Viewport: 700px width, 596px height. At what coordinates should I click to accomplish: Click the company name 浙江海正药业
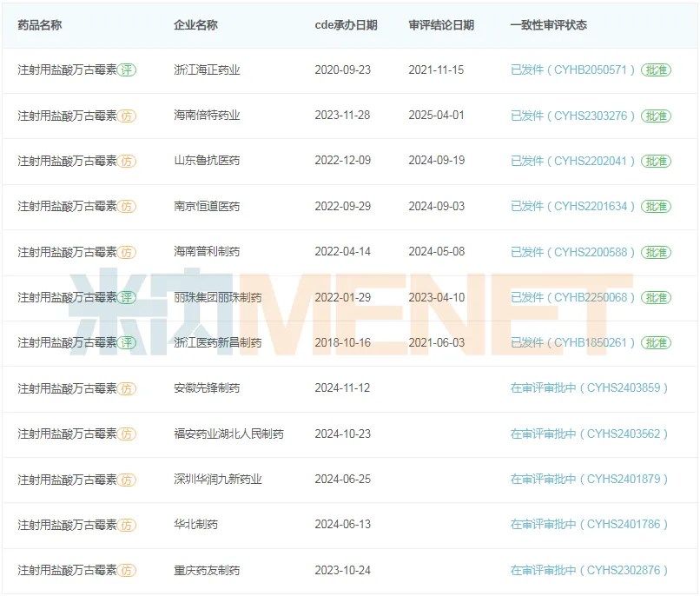coord(207,70)
